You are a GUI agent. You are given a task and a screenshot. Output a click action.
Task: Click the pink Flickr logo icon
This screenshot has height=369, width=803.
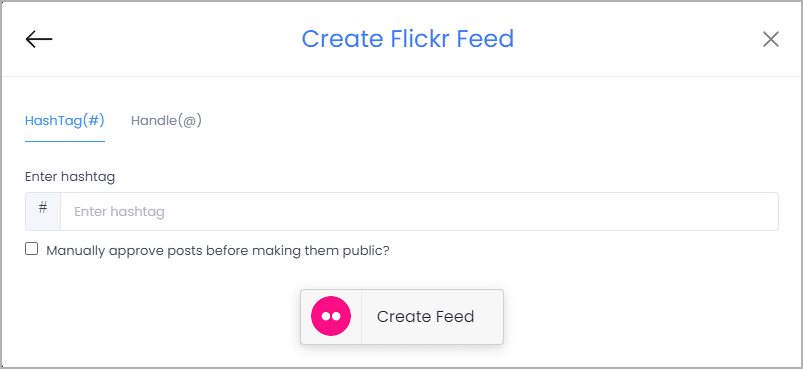331,316
